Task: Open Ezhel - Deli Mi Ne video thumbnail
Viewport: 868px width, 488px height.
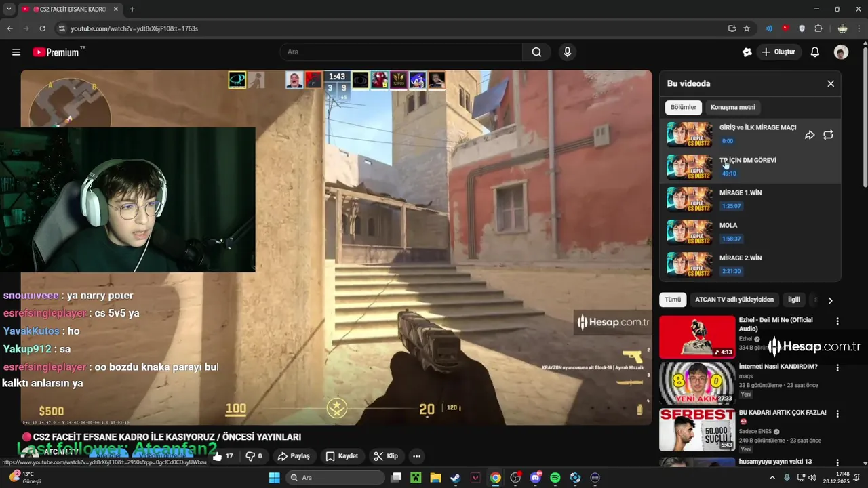Action: coord(697,337)
